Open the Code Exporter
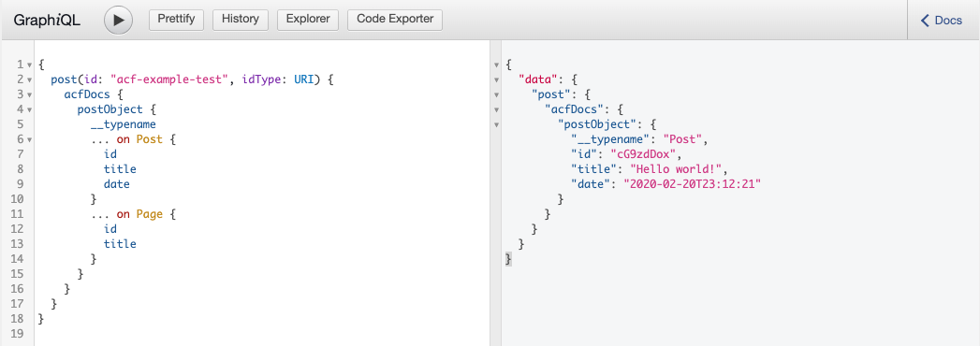The width and height of the screenshot is (980, 346). [x=394, y=20]
